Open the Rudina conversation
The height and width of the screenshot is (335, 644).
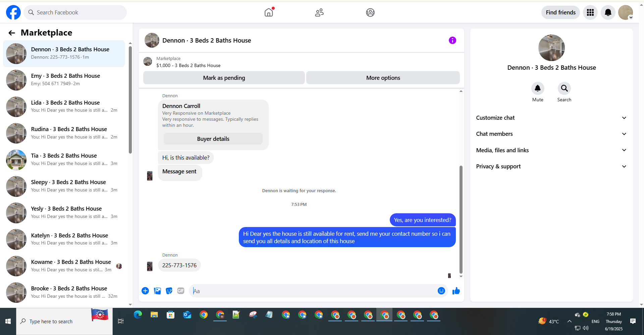click(x=64, y=133)
